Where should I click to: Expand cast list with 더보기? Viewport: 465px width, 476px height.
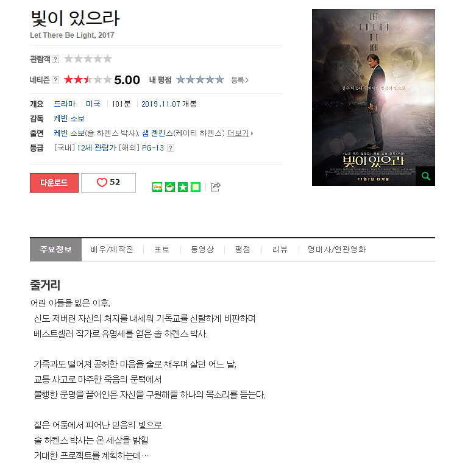point(240,133)
